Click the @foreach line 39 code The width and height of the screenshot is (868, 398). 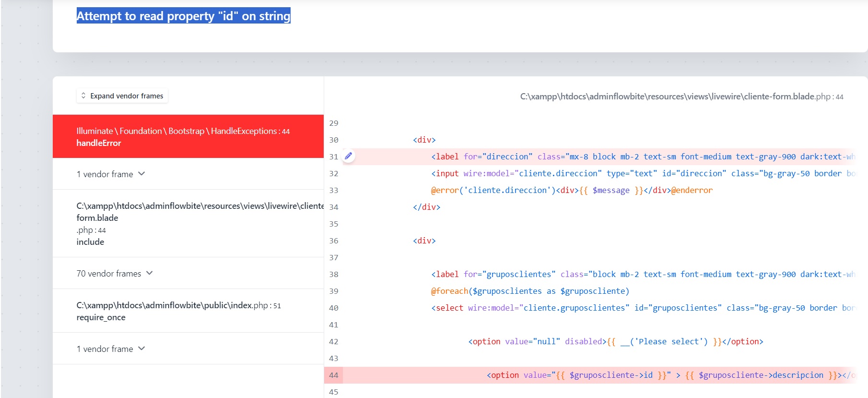[x=530, y=291]
